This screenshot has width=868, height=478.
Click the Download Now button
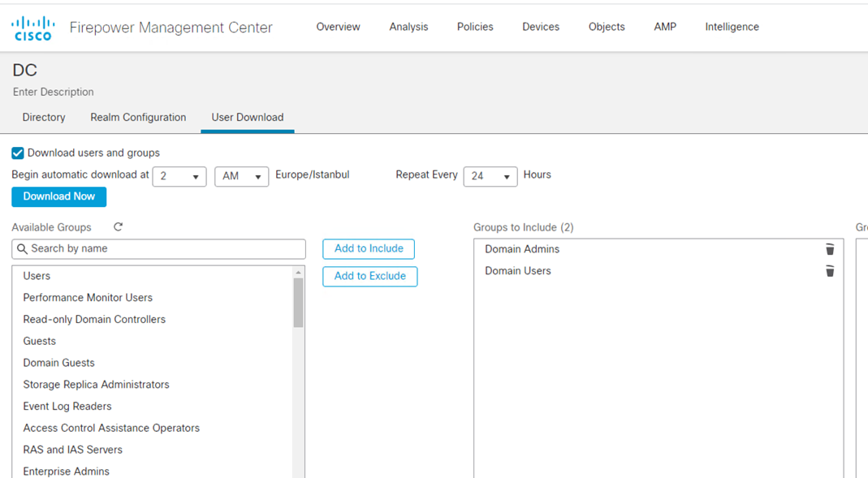[x=59, y=196]
